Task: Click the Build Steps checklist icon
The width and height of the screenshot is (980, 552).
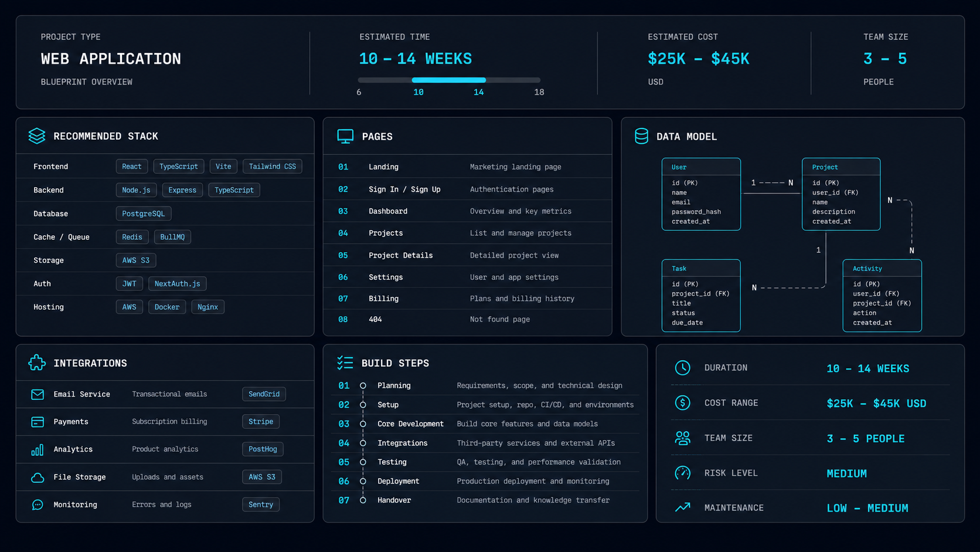Action: [345, 363]
